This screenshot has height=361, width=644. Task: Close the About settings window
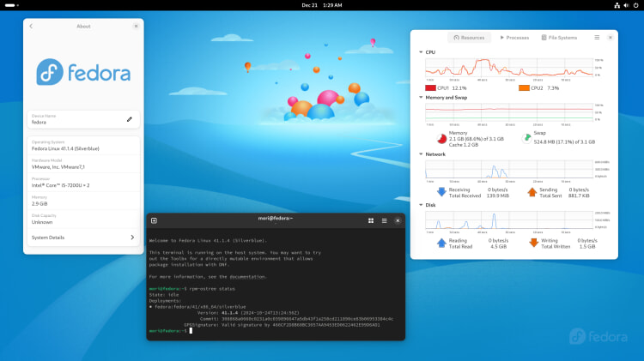tap(136, 27)
